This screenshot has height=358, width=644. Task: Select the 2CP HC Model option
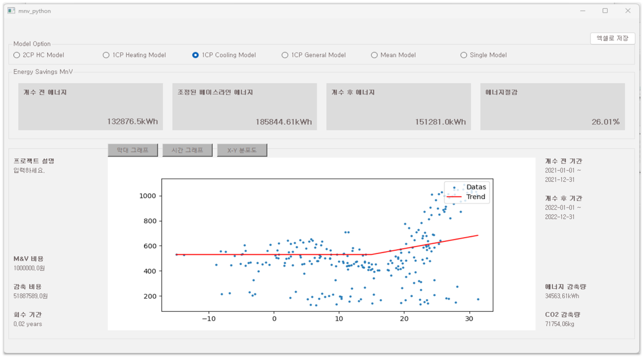pyautogui.click(x=17, y=55)
